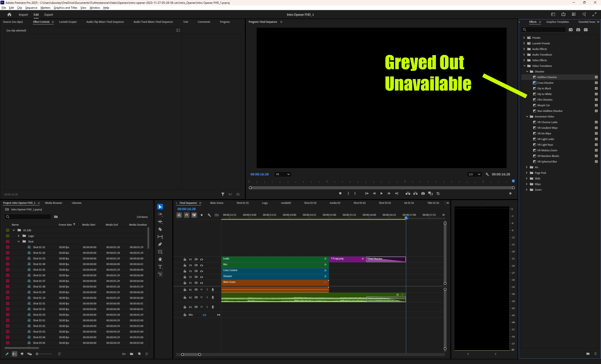
Task: Mute audio track A1
Action: tap(201, 290)
